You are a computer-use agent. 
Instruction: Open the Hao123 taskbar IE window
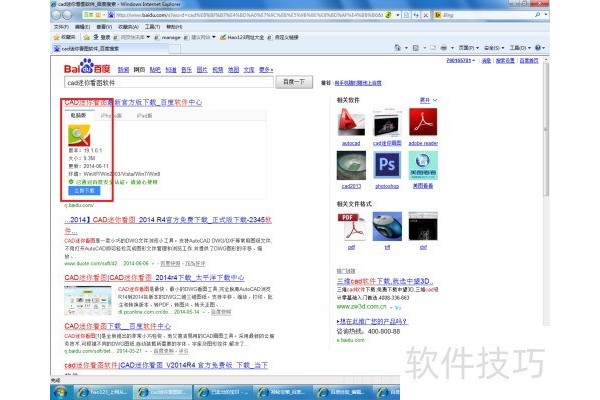coord(101,392)
